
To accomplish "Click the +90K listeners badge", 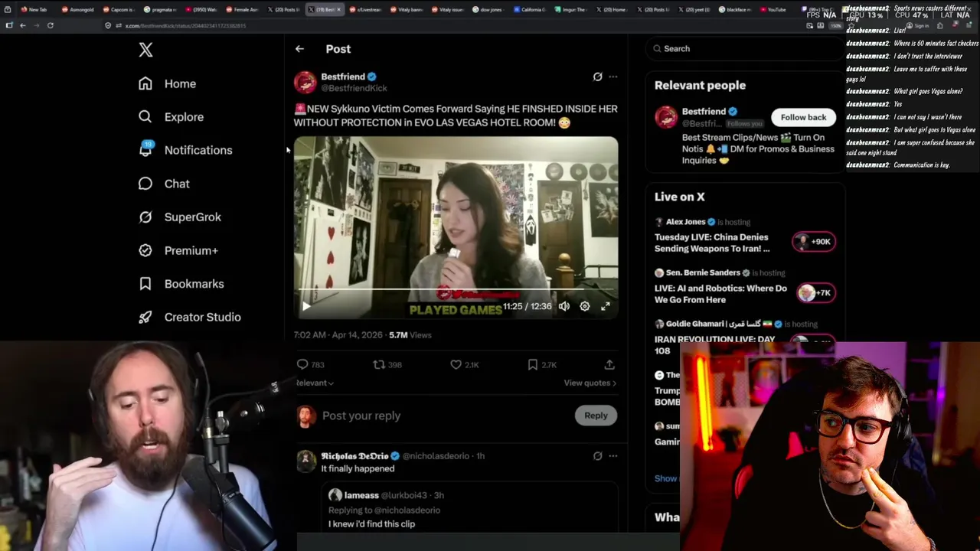I will [814, 242].
